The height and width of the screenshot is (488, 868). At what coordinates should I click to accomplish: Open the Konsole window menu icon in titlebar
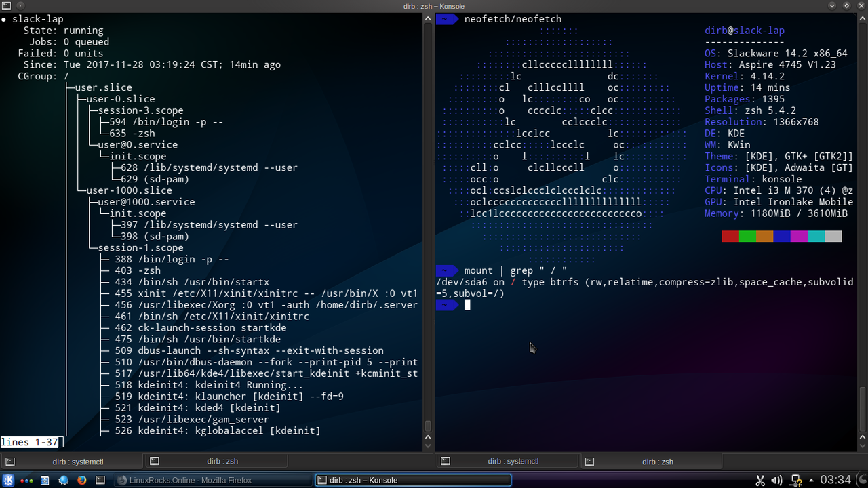(7, 6)
